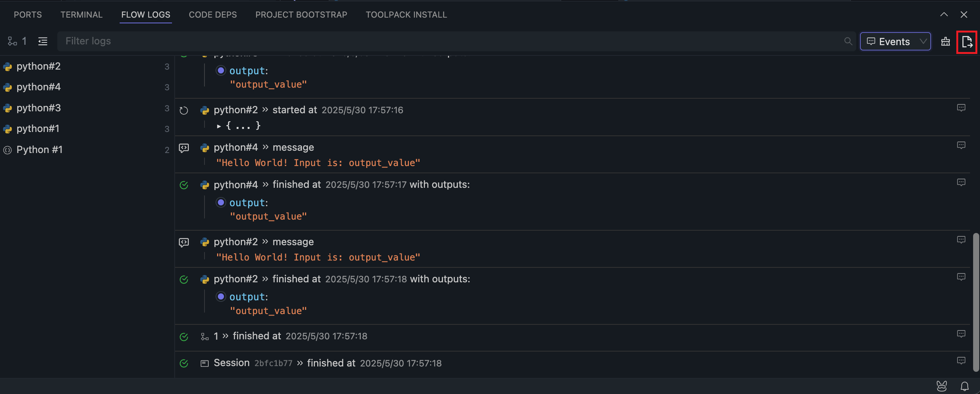Viewport: 980px width, 394px height.
Task: Collapse the bottom panel with chevron
Action: click(x=944, y=15)
